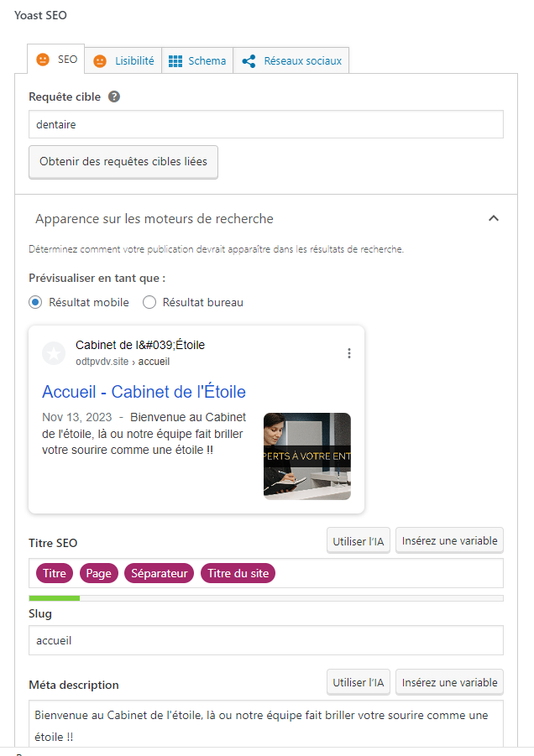This screenshot has height=756, width=534.
Task: Click the star favicon in search preview
Action: coord(54,353)
